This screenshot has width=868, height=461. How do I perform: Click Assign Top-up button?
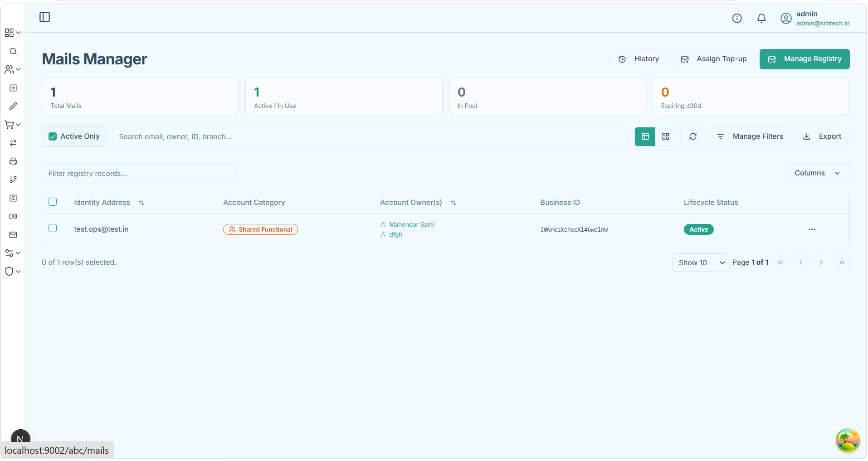714,59
